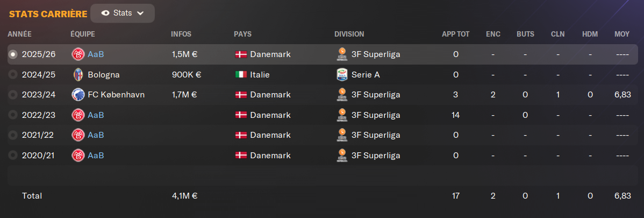
Task: Sort by the BUTS column header
Action: (525, 34)
